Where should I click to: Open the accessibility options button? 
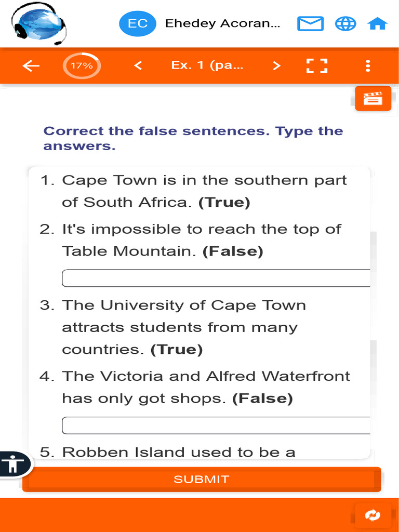click(14, 463)
